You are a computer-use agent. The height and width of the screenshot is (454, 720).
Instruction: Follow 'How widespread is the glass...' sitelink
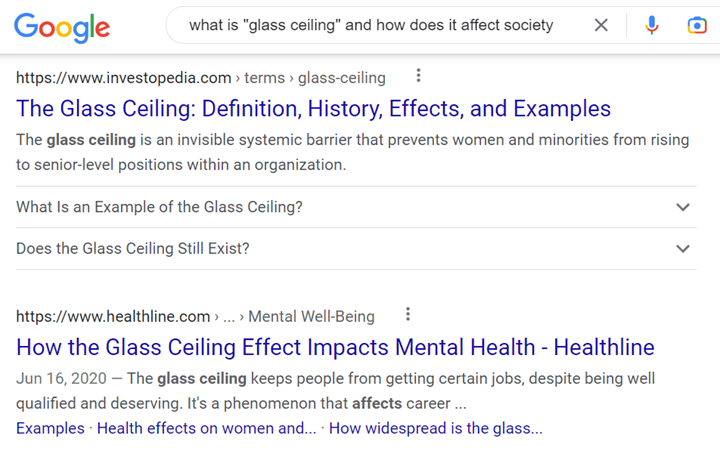(x=436, y=428)
